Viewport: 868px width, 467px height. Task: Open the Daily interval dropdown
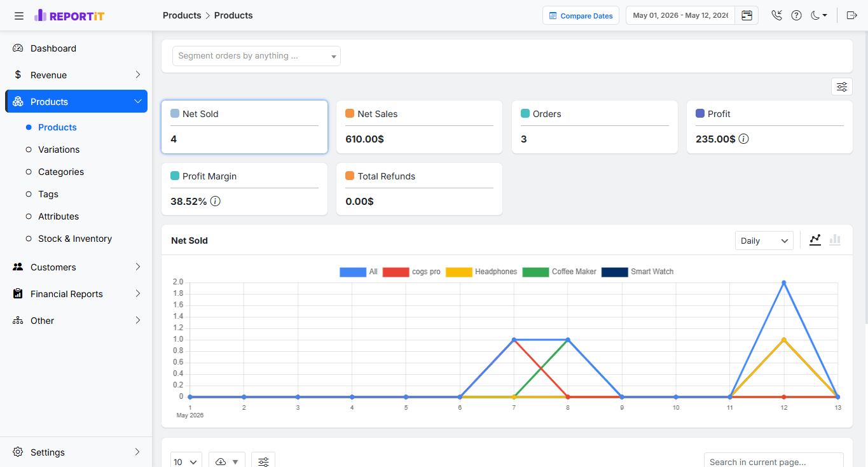764,240
